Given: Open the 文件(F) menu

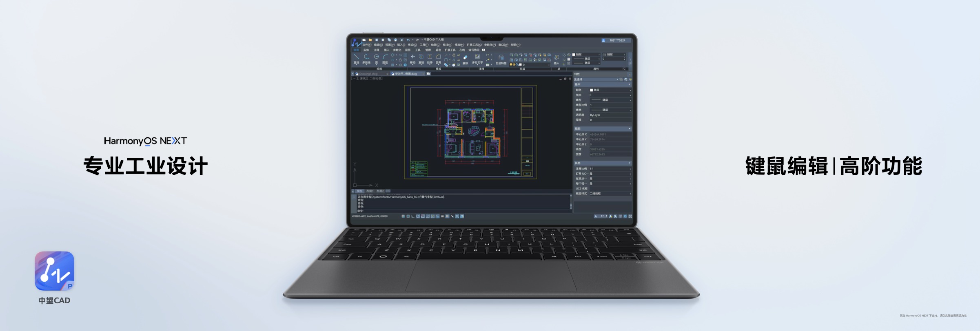Looking at the screenshot, I should [367, 45].
